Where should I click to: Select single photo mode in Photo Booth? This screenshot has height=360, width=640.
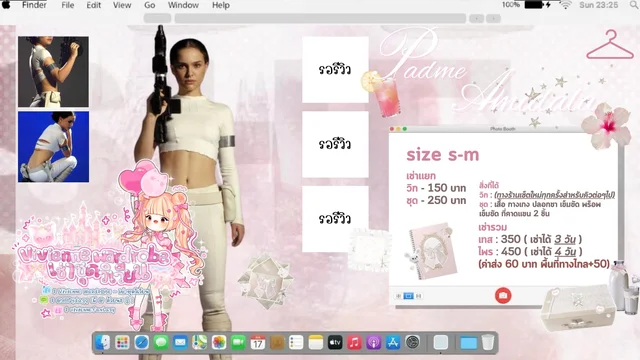tap(408, 296)
